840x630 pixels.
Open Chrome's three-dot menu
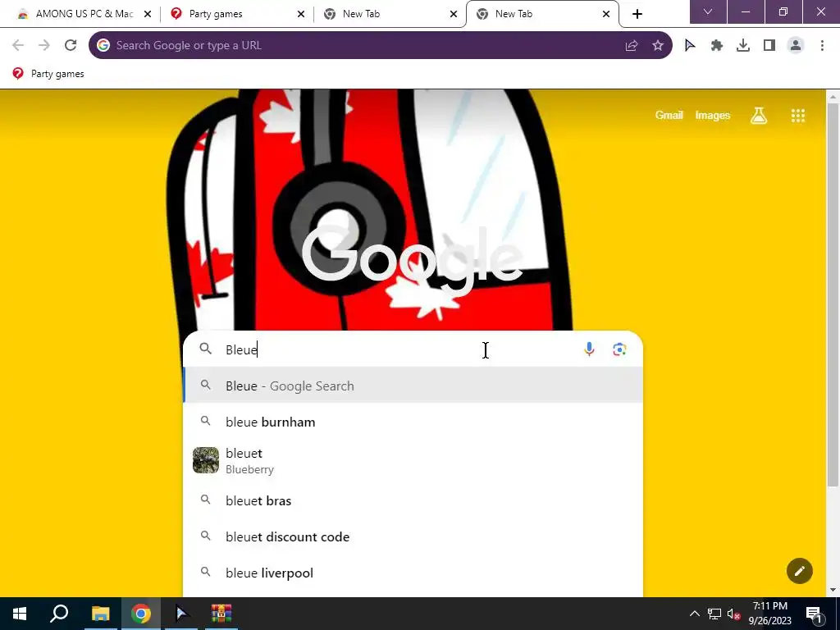(x=822, y=46)
